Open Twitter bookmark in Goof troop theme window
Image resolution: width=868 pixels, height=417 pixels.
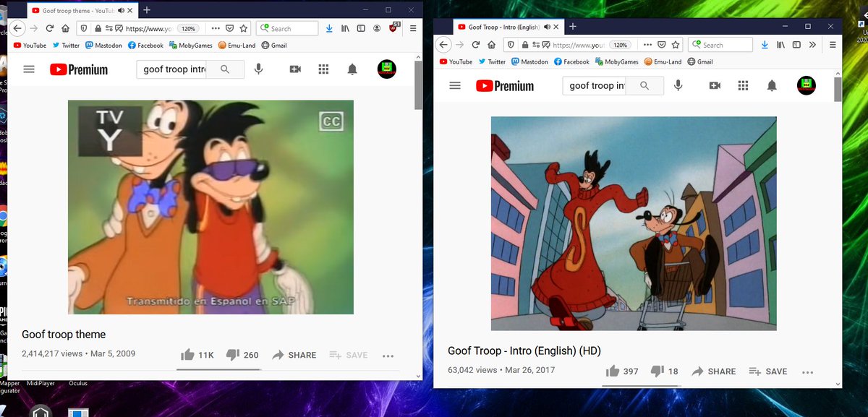click(x=66, y=45)
